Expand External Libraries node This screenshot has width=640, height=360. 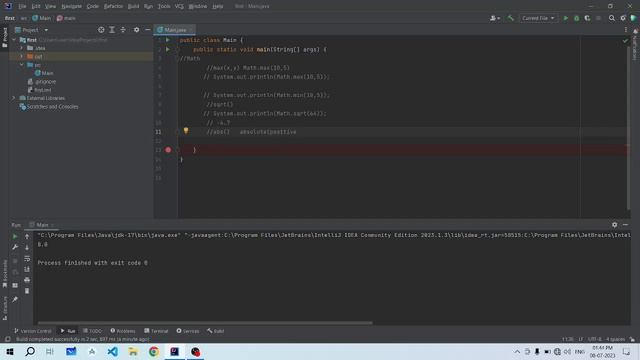[14, 98]
